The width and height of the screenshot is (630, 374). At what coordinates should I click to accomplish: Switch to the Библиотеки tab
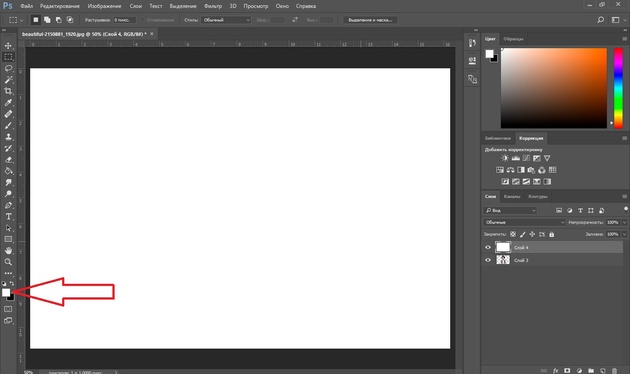click(x=498, y=138)
